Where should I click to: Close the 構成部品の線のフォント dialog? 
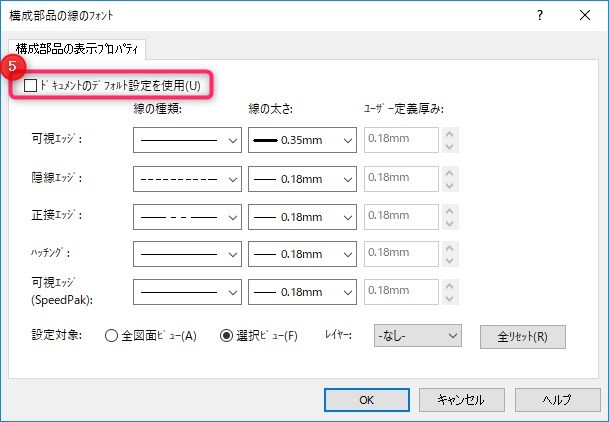[585, 15]
